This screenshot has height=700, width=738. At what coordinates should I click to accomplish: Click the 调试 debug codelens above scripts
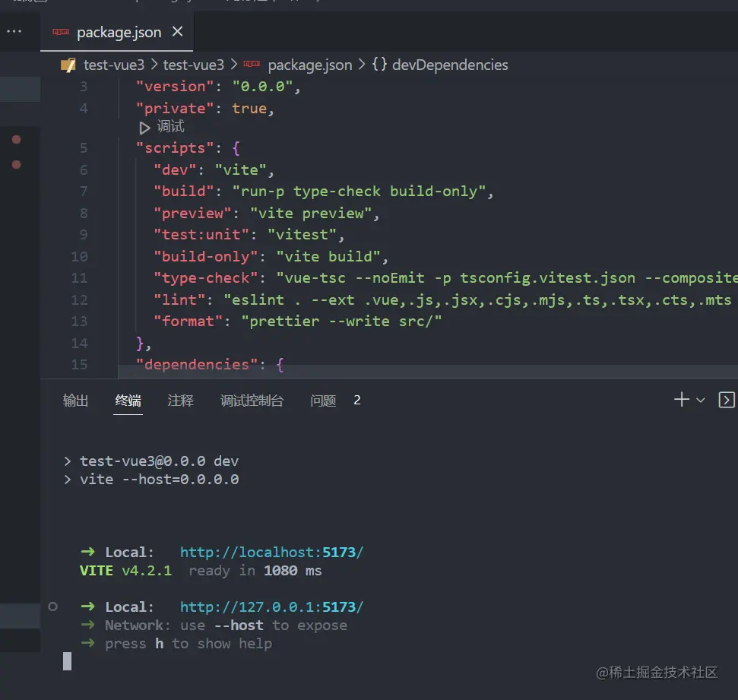[x=170, y=127]
